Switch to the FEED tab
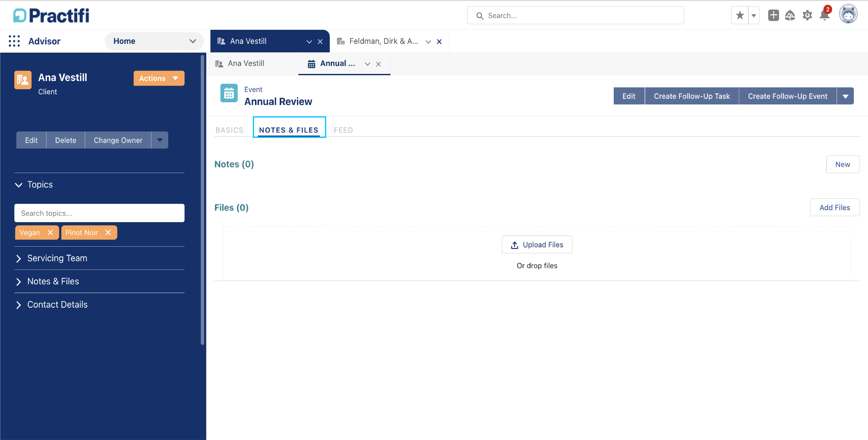The image size is (868, 440). coord(343,130)
